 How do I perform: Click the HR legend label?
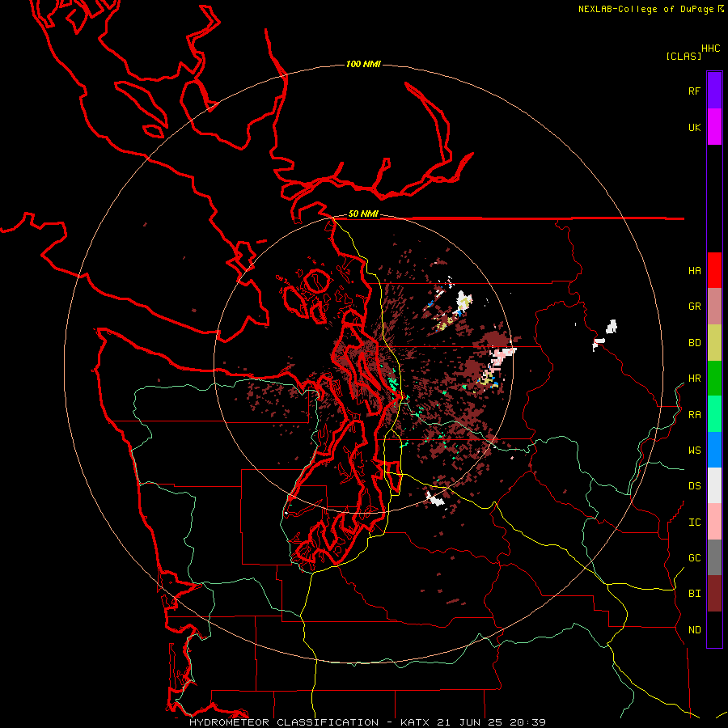(x=694, y=379)
